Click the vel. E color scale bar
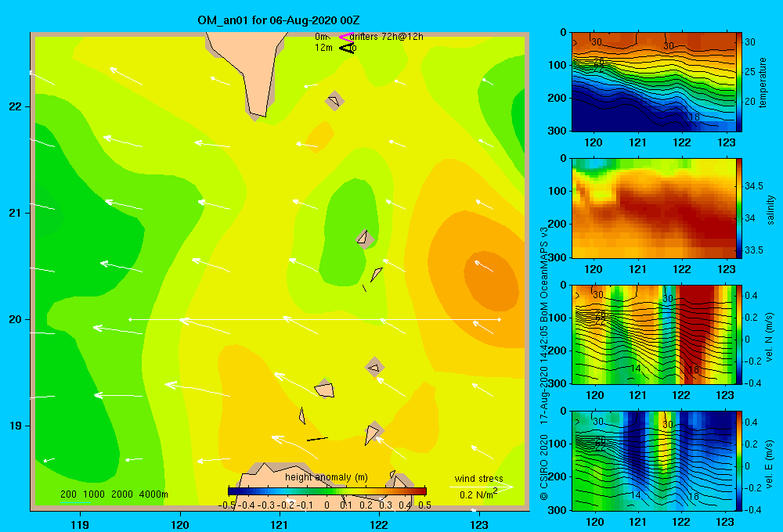The image size is (783, 532). (x=739, y=461)
